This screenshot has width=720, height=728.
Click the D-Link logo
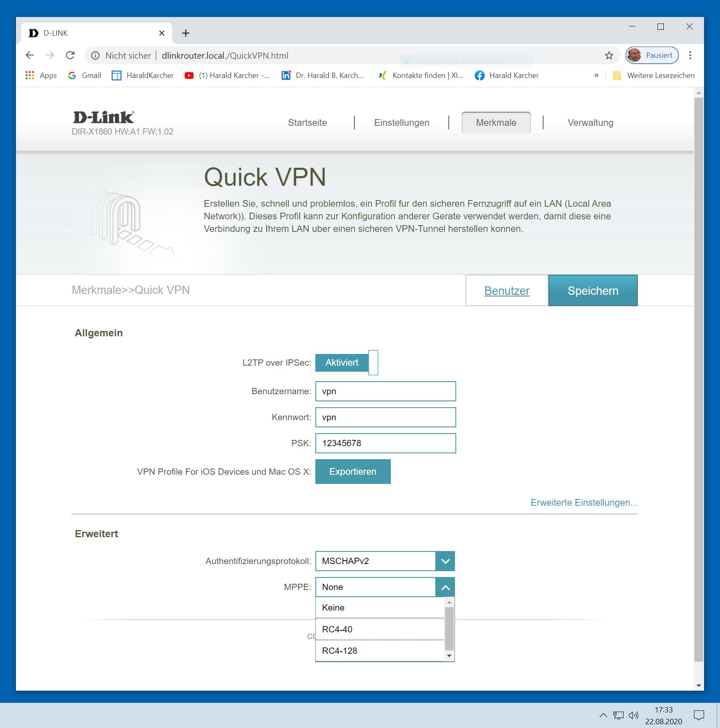pyautogui.click(x=104, y=117)
